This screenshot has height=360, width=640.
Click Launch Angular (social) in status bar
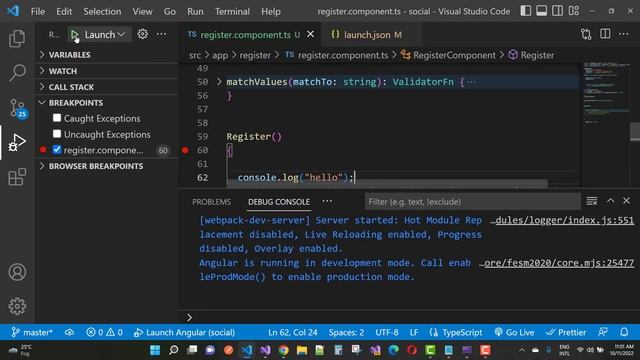pos(184,332)
